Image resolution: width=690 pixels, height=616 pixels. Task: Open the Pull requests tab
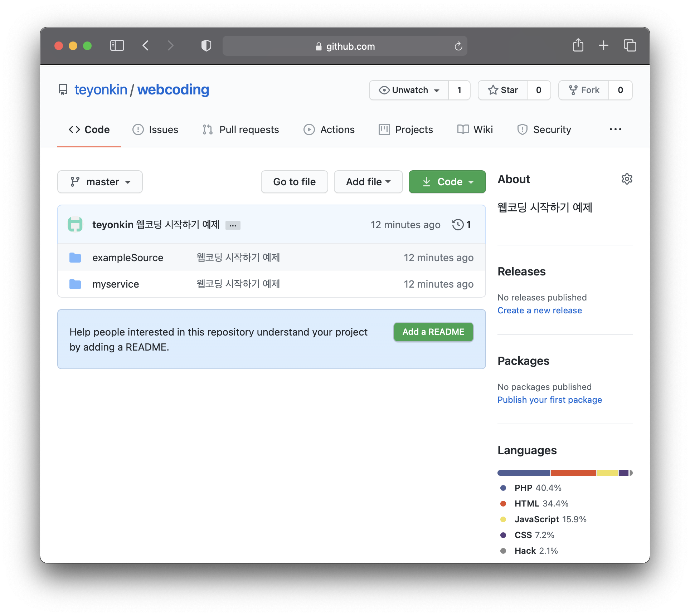pos(240,129)
